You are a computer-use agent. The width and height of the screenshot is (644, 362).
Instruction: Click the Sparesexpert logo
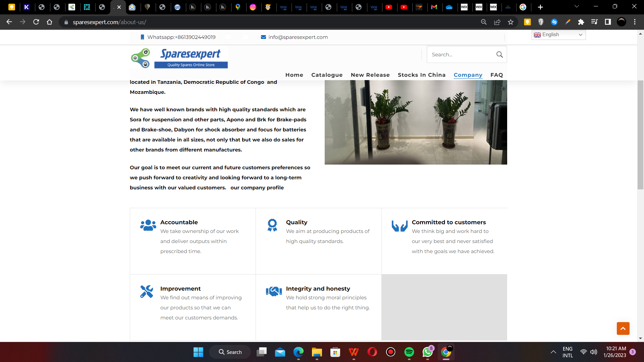click(179, 58)
